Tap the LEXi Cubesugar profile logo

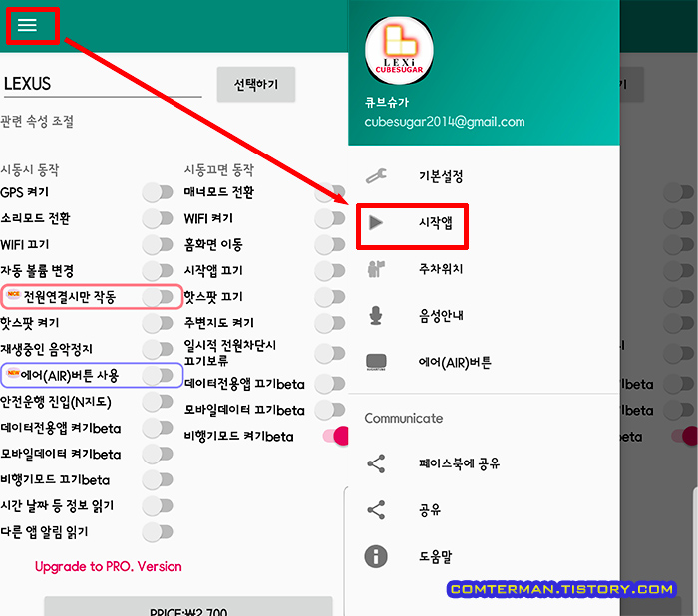[399, 50]
